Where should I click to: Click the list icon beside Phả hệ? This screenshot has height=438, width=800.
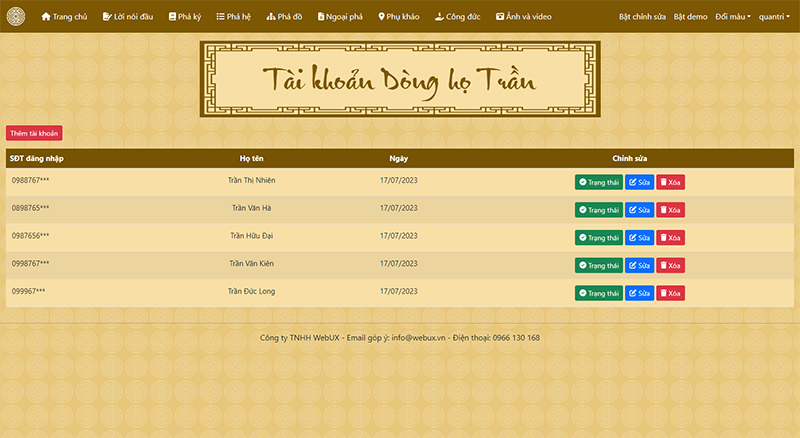click(x=221, y=17)
